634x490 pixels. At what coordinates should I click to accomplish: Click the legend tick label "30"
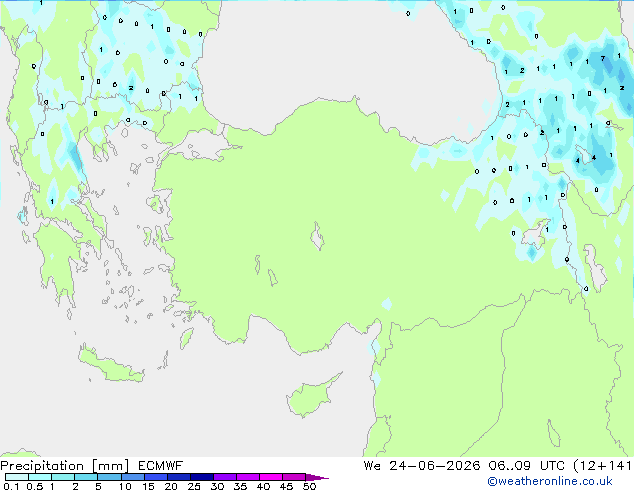pos(217,486)
